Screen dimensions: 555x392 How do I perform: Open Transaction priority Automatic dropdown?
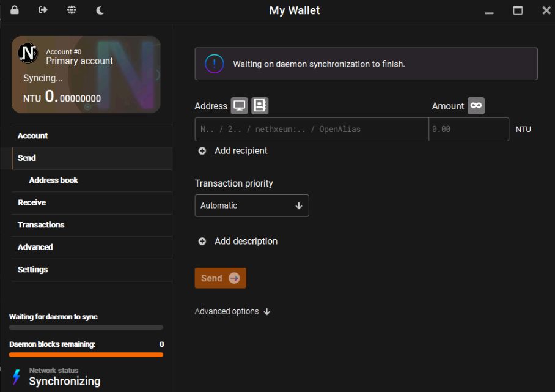[x=252, y=205]
